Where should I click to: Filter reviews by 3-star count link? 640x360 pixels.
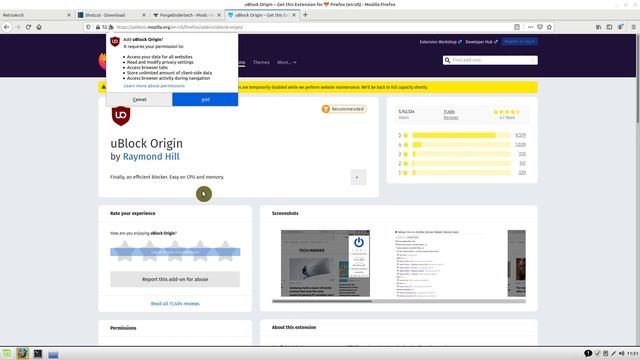tap(522, 154)
